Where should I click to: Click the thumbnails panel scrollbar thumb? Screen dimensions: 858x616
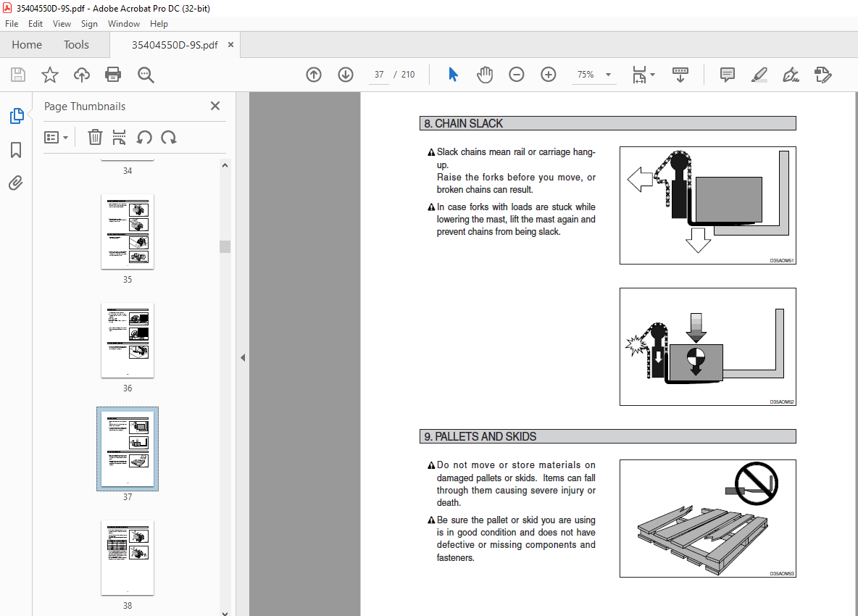click(225, 246)
